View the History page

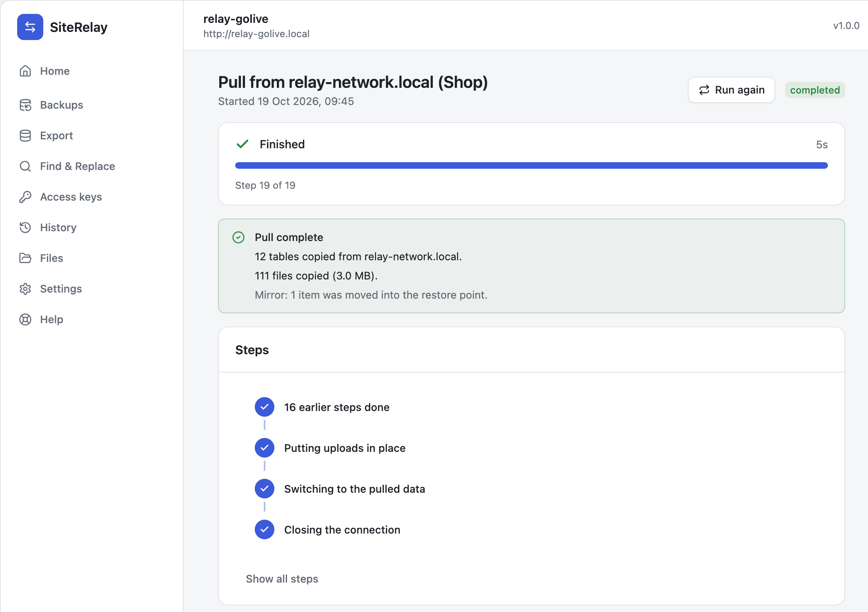(x=58, y=228)
